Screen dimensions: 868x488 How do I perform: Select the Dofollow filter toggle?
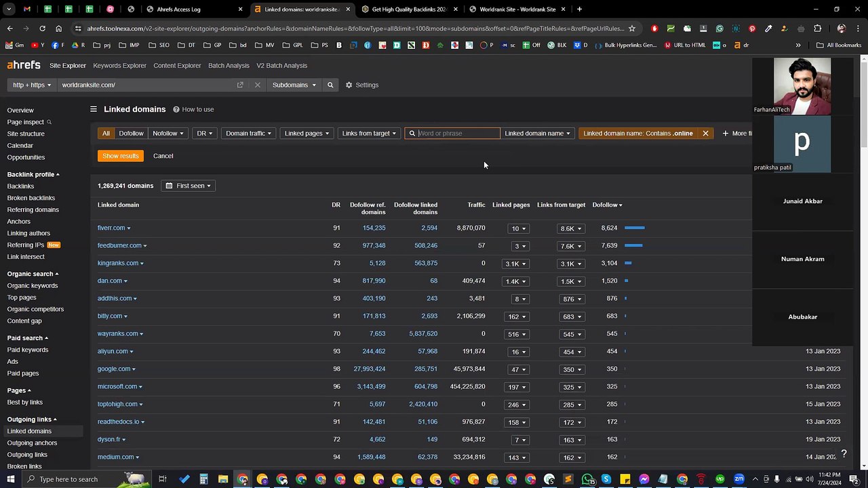point(131,134)
